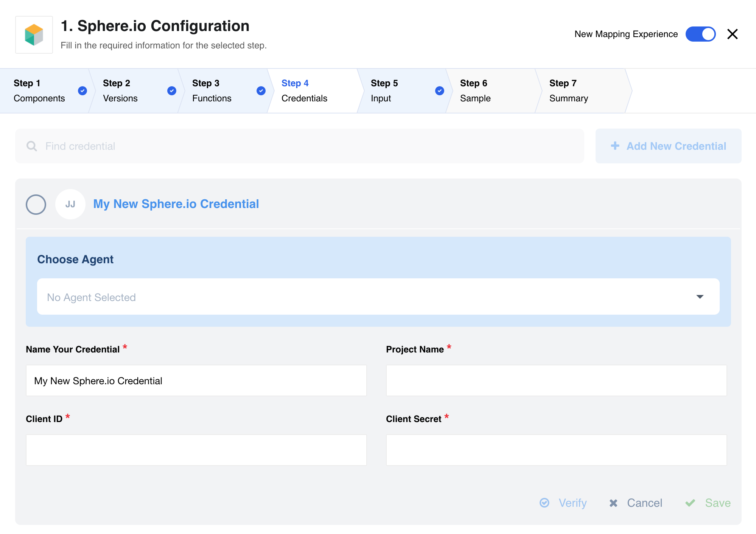Click the search magnifier icon

tap(32, 146)
